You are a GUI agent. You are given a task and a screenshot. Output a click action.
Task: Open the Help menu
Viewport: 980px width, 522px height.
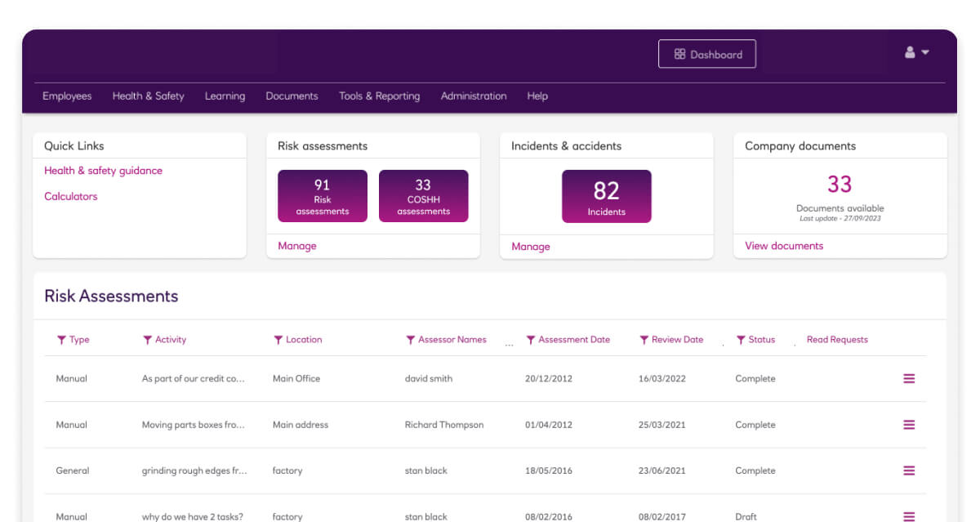pos(537,96)
